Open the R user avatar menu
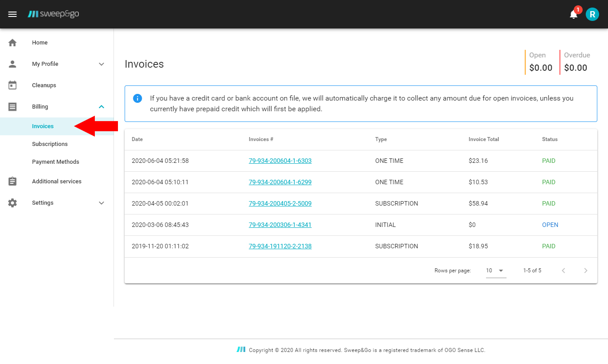This screenshot has height=364, width=608. click(592, 15)
